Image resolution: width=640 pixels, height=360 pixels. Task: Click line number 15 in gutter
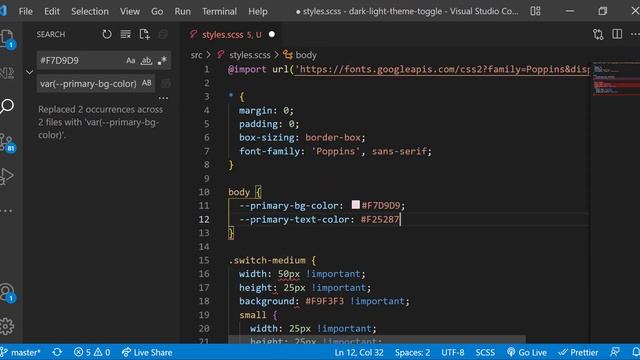pos(204,260)
